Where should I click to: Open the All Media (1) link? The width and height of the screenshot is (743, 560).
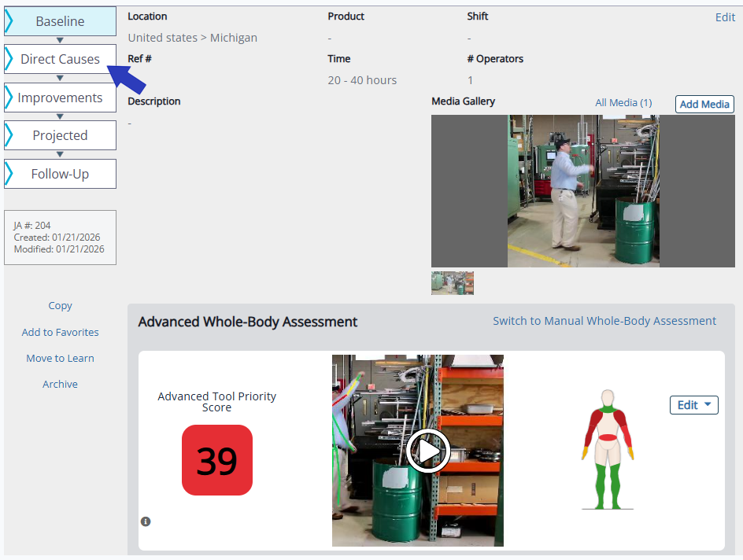623,103
